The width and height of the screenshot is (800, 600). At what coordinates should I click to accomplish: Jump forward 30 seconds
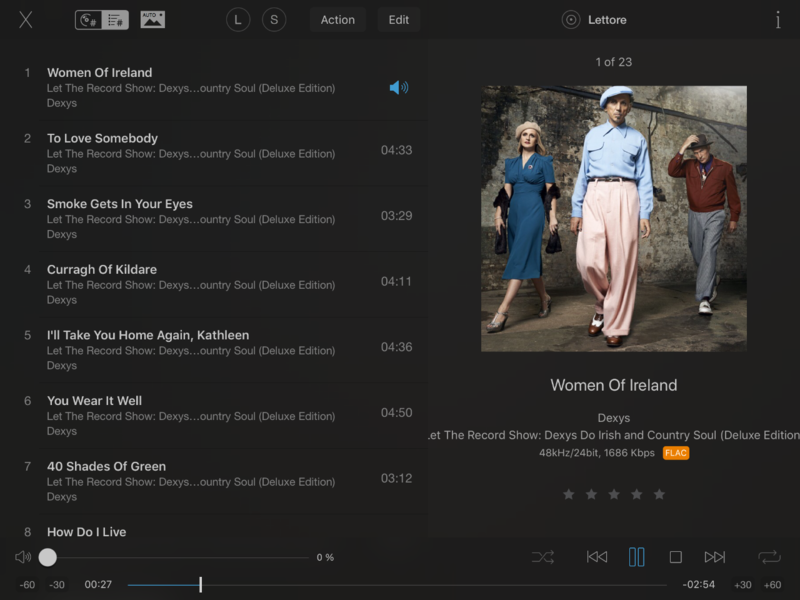point(742,585)
